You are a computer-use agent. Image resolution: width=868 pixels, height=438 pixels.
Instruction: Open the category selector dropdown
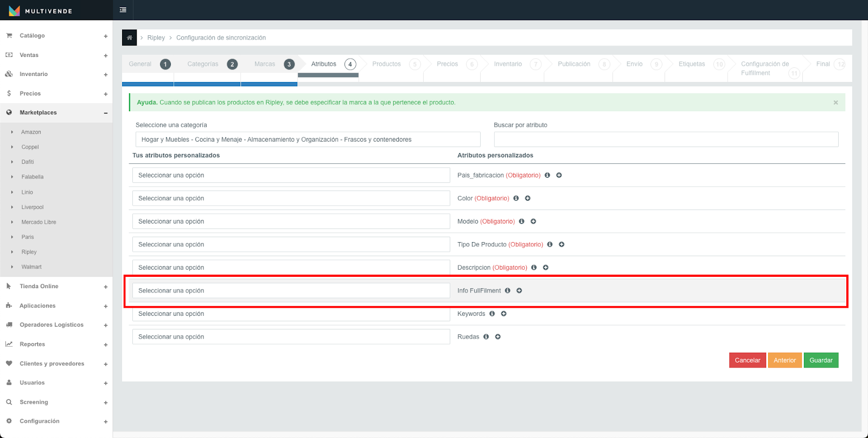(308, 139)
